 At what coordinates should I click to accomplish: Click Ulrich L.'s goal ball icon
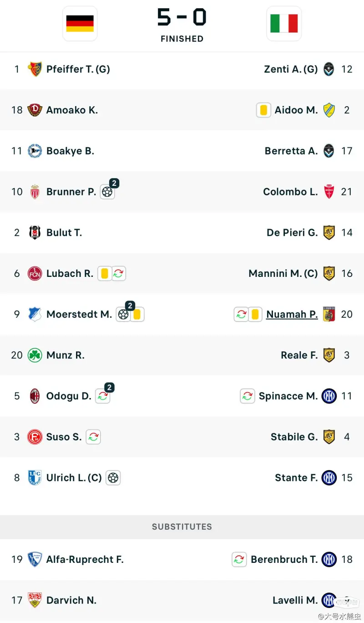(x=113, y=478)
